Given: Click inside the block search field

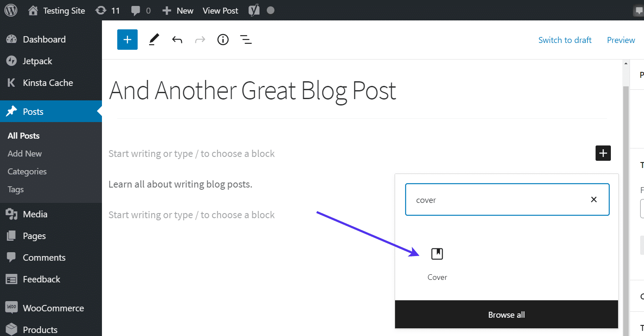Looking at the screenshot, I should pyautogui.click(x=493, y=200).
